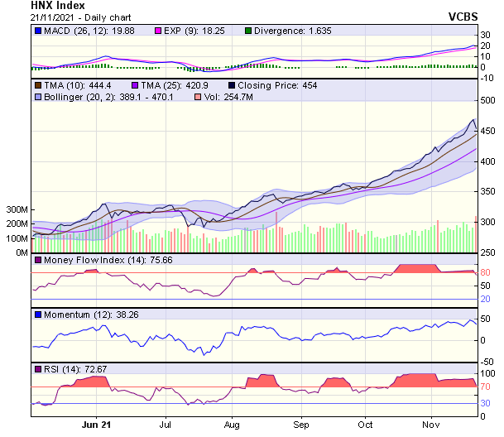Click the light blue Bollinger legend swatch
This screenshot has width=504, height=437.
38,98
